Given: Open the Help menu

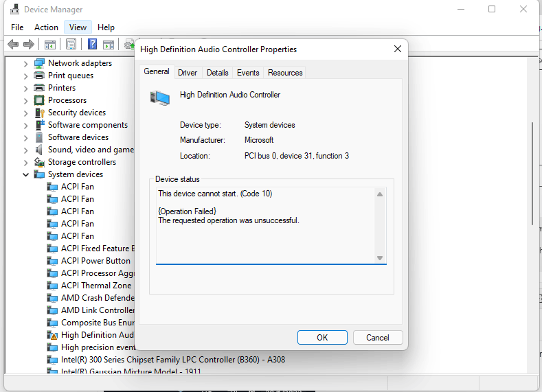Looking at the screenshot, I should pos(106,27).
